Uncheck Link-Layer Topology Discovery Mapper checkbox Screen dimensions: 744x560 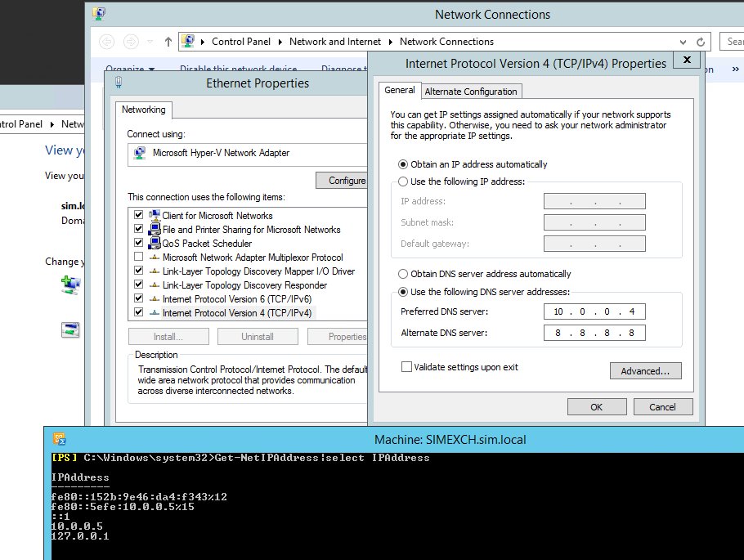click(x=138, y=271)
